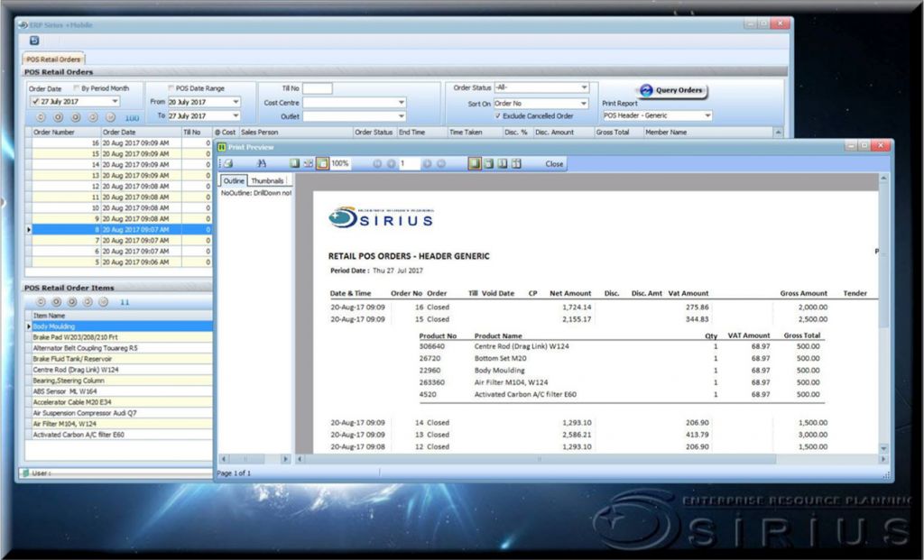Open the Sort On dropdown
Image resolution: width=924 pixels, height=560 pixels.
pyautogui.click(x=584, y=103)
